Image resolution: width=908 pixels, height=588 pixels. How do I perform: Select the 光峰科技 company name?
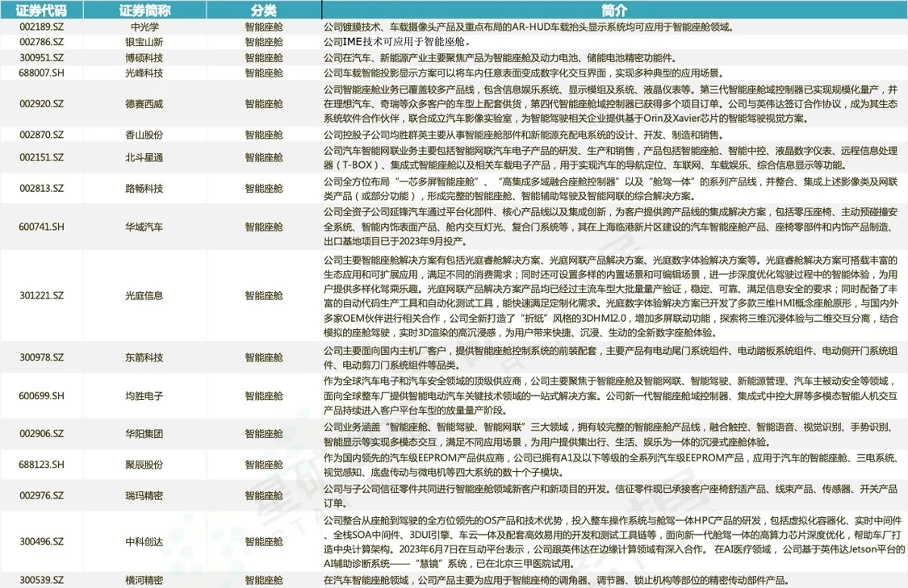point(144,73)
